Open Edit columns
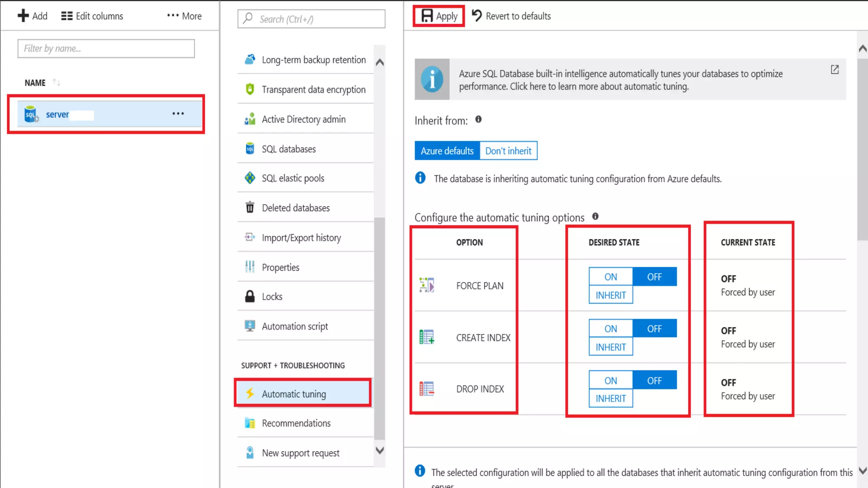The height and width of the screenshot is (488, 868). tap(92, 16)
